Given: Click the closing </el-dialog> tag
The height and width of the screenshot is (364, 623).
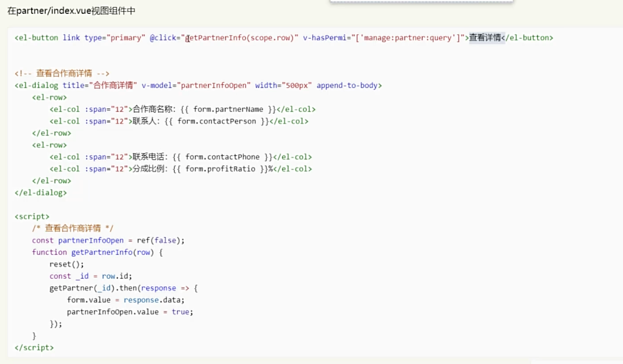Looking at the screenshot, I should (41, 193).
